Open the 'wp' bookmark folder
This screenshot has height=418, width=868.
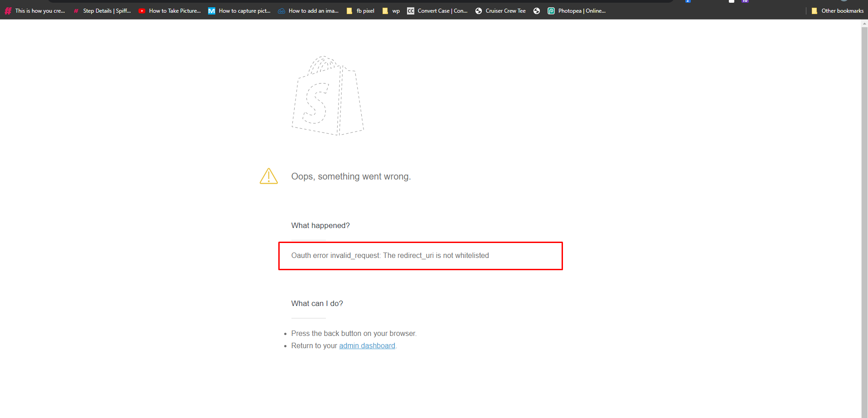click(x=391, y=11)
